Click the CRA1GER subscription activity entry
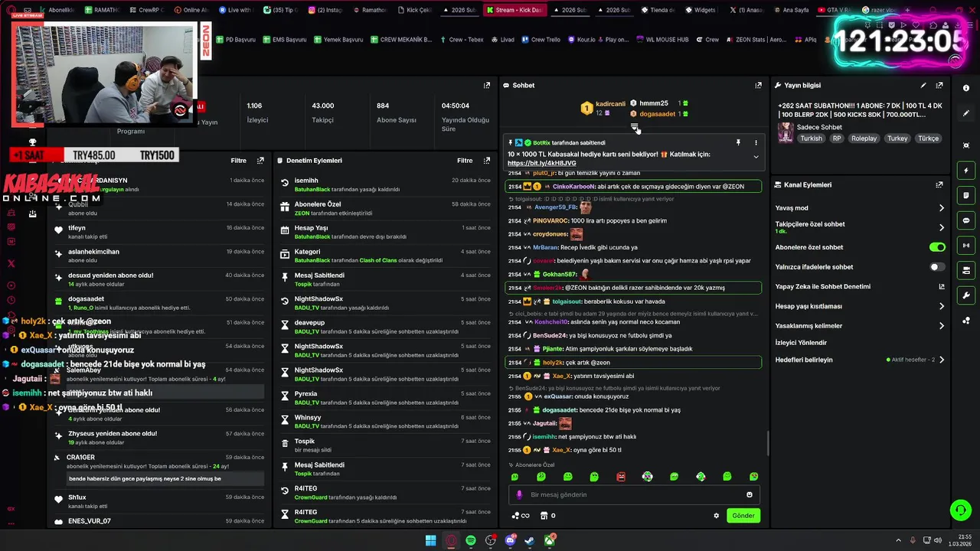Screen dimensions: 980x551 (x=159, y=468)
